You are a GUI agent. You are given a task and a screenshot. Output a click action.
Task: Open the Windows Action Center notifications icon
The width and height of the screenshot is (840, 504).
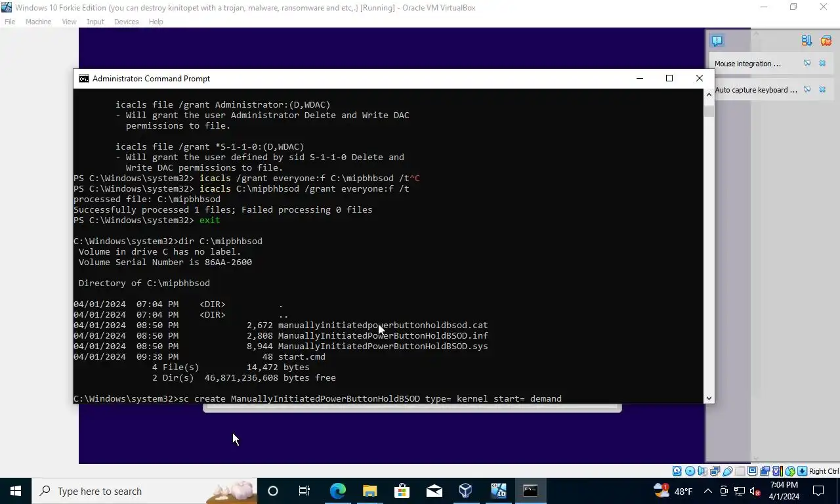pyautogui.click(x=818, y=491)
